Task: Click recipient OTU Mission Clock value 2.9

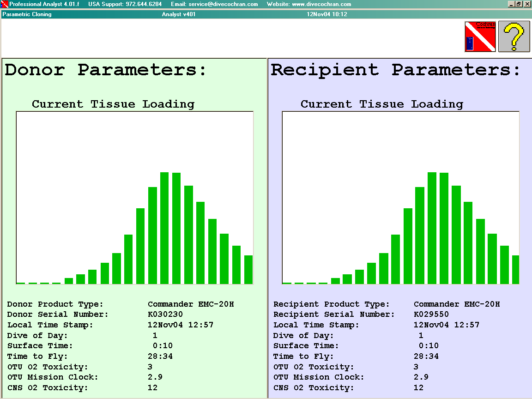Action: click(421, 377)
